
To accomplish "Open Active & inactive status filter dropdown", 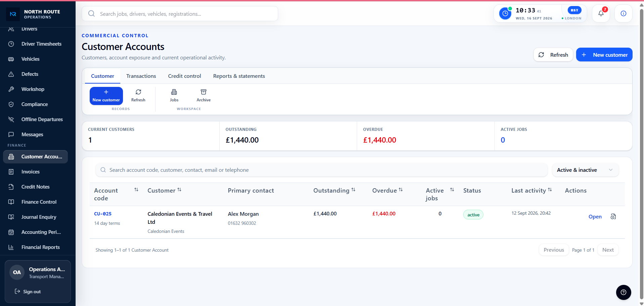I will [x=585, y=170].
